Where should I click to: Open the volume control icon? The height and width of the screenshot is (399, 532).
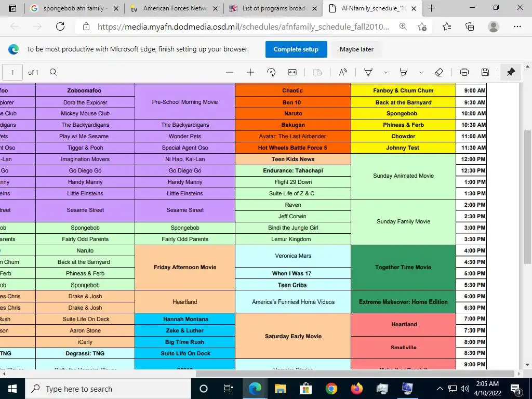pos(465,389)
